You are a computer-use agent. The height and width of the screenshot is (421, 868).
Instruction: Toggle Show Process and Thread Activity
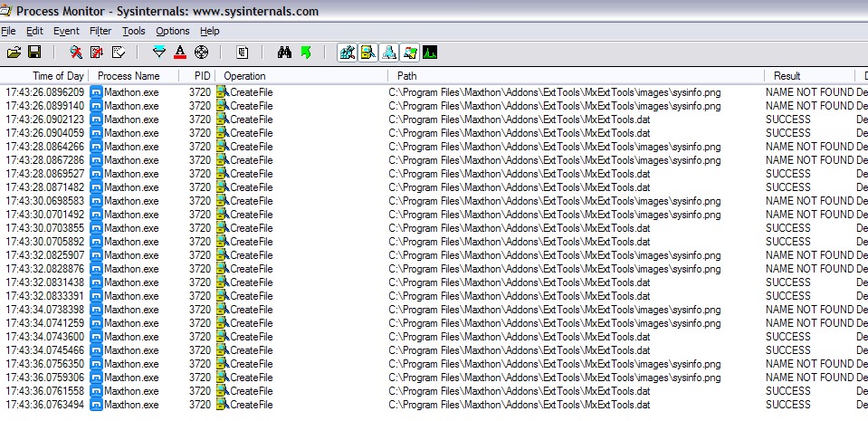[410, 53]
